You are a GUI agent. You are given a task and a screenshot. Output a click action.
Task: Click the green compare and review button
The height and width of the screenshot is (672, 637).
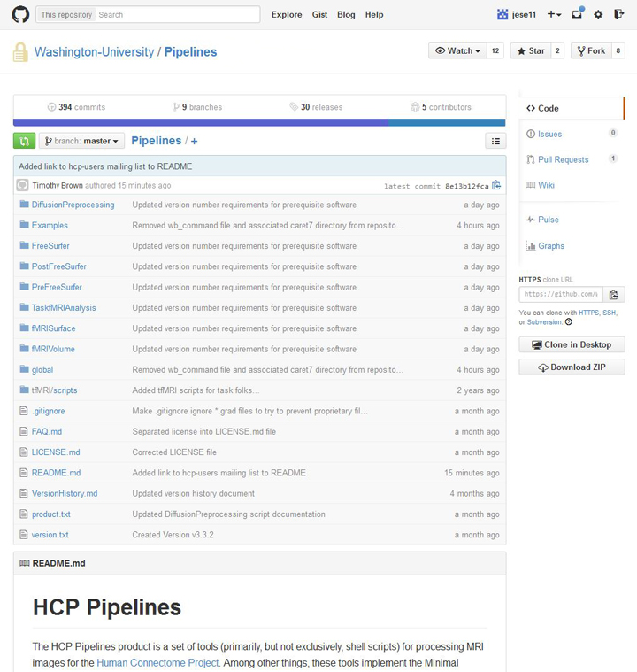coord(25,141)
